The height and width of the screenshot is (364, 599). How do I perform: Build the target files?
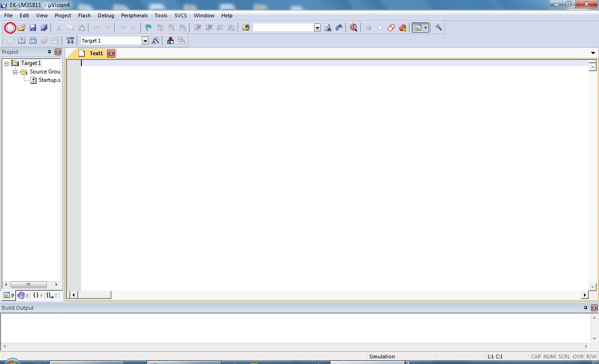pyautogui.click(x=22, y=41)
